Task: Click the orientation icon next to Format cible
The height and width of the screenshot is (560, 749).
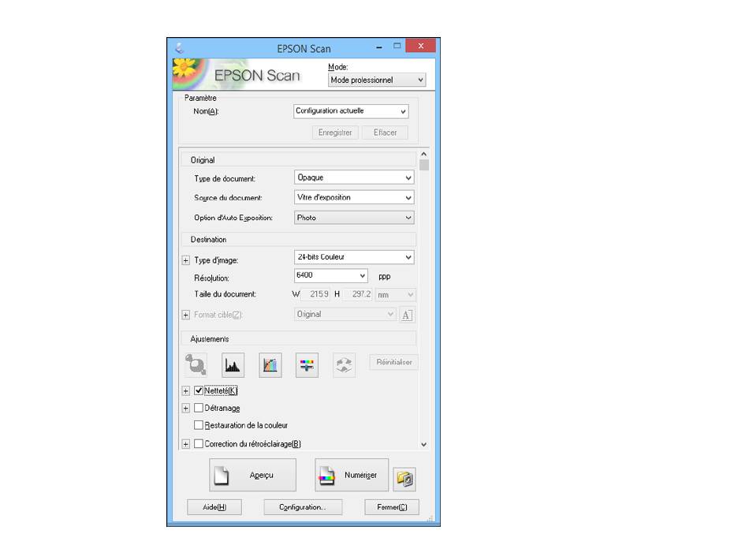Action: [407, 315]
